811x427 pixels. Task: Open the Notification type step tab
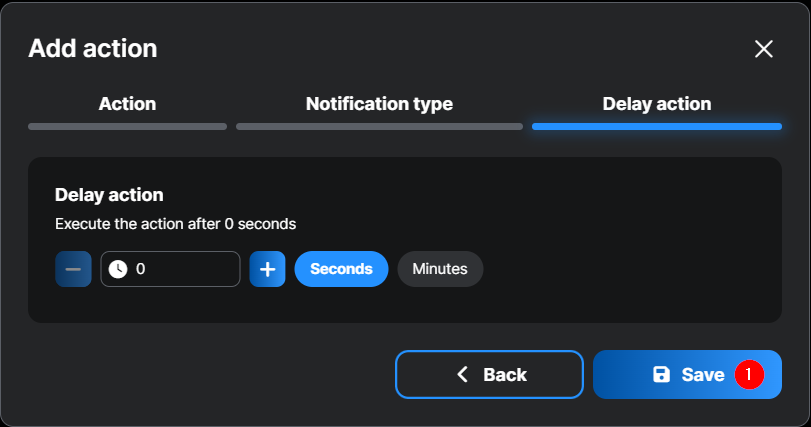click(x=379, y=104)
